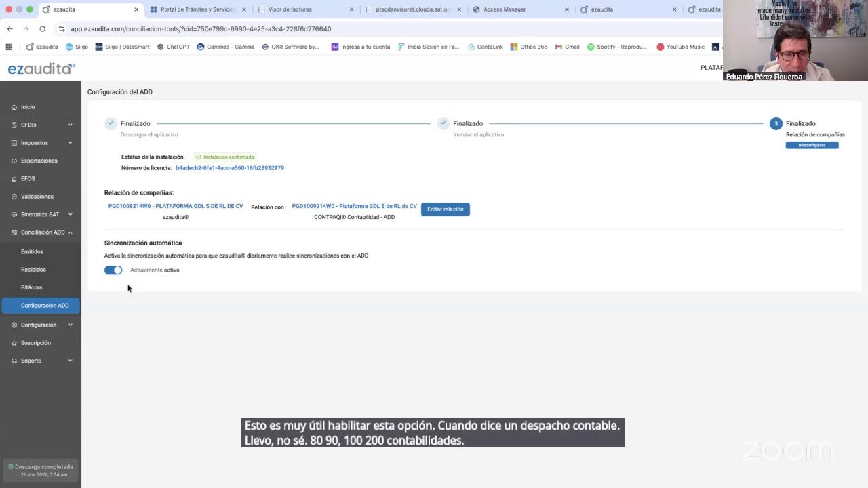The height and width of the screenshot is (488, 868).
Task: Click the step 3 circle indicator
Action: tap(776, 123)
